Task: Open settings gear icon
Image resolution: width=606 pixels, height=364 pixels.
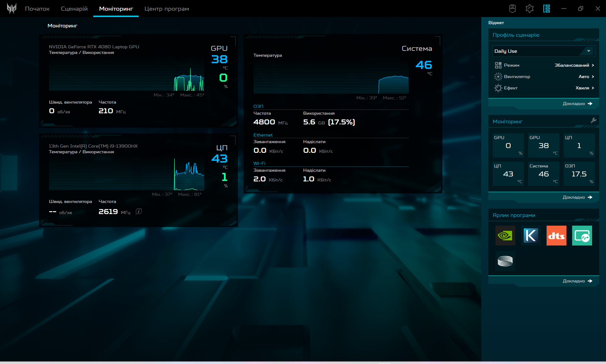Action: pos(530,9)
